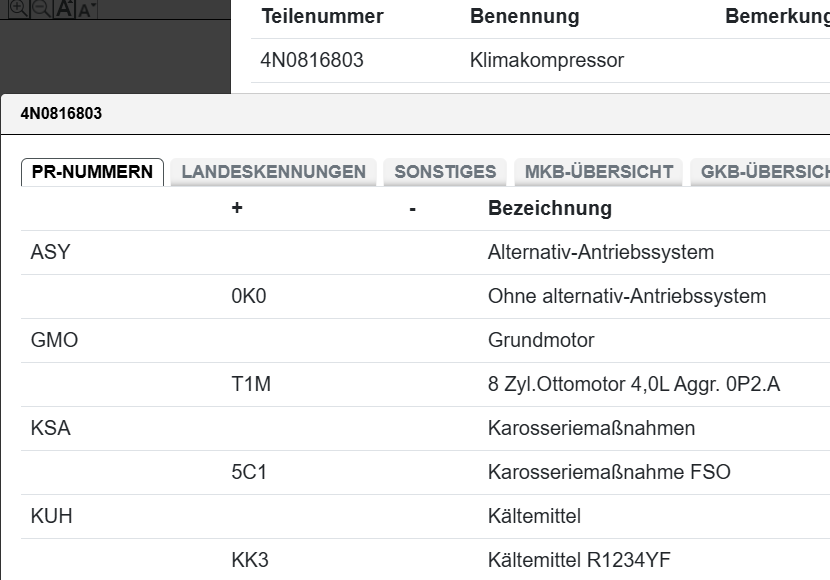Click the 0K0 PR number entry

(250, 297)
